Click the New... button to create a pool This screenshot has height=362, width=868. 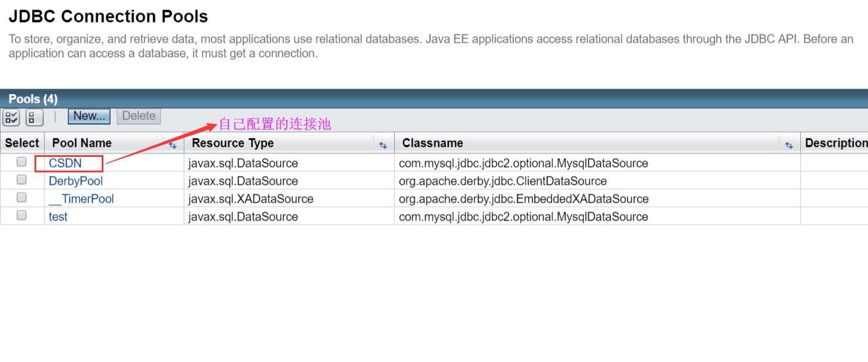89,116
